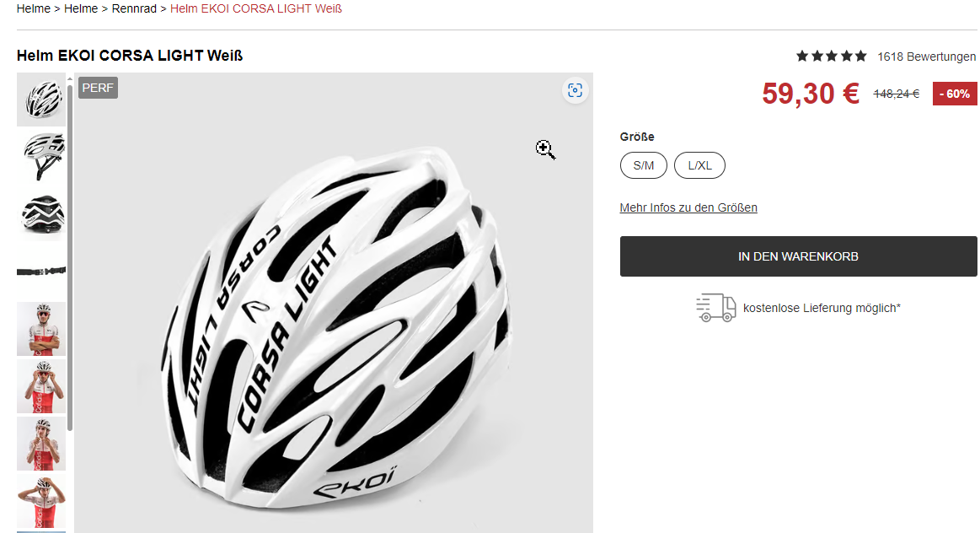
Task: Select cyclist with crossed arms thumbnail
Action: (41, 329)
